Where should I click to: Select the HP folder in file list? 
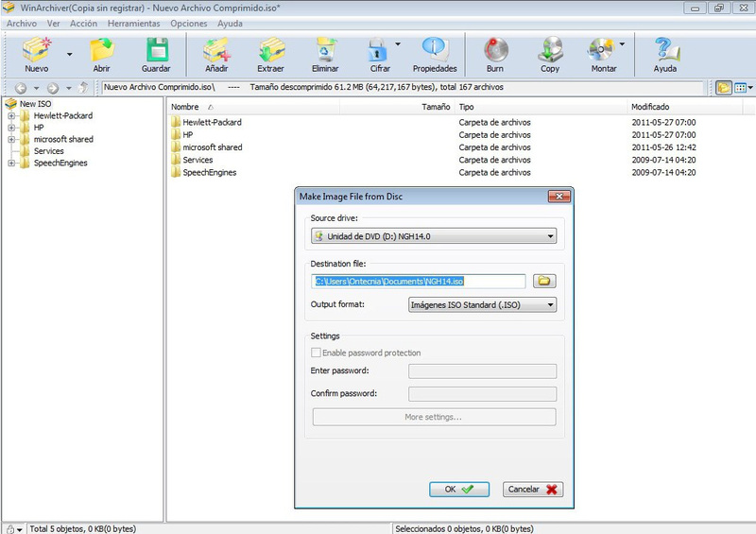187,134
